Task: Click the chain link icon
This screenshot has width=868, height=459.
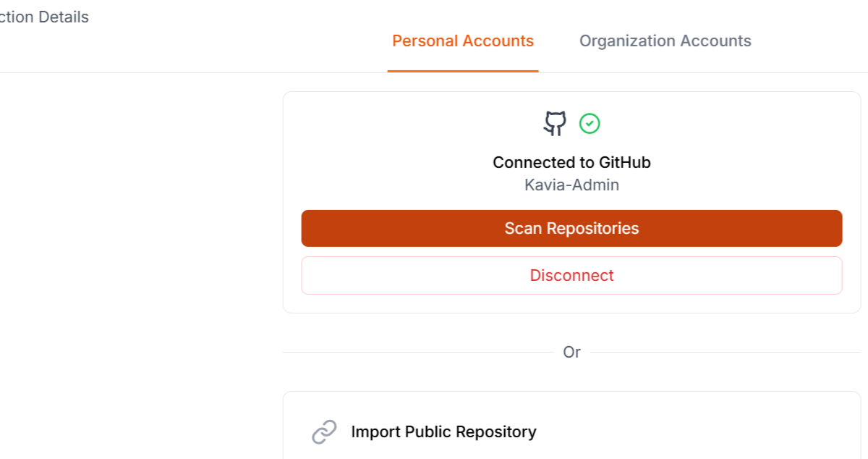Action: (324, 432)
